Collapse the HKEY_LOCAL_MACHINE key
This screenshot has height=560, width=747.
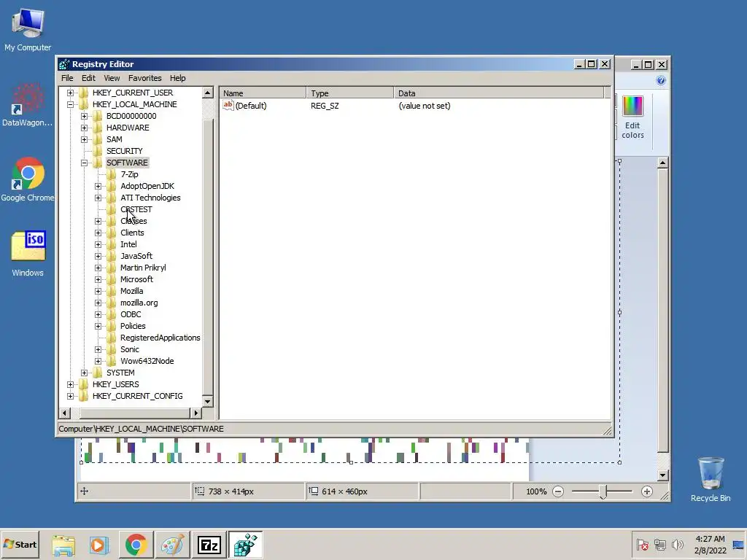(70, 104)
